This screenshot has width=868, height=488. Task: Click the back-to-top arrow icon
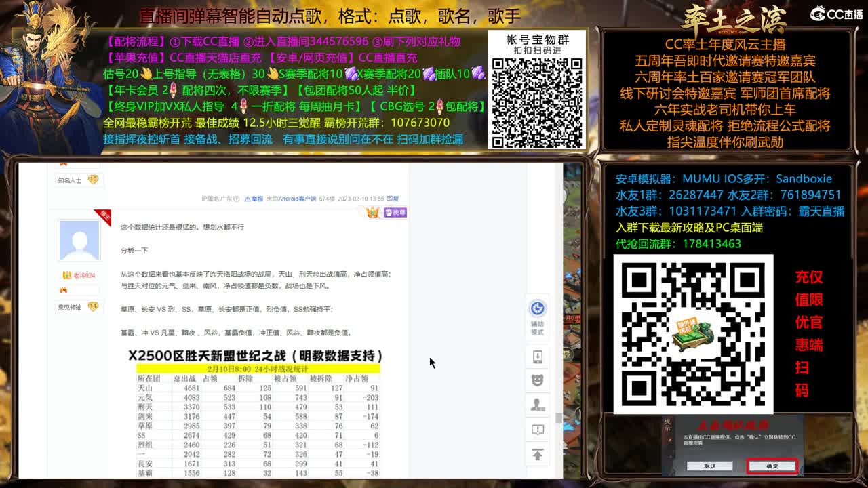(x=538, y=455)
